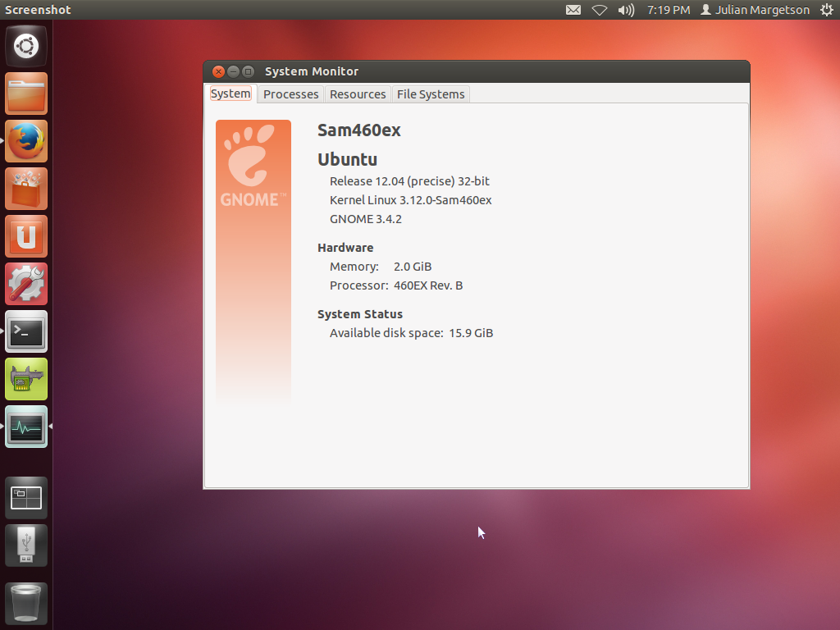Switch to the Resources tab
Viewport: 840px width, 630px height.
pyautogui.click(x=358, y=94)
